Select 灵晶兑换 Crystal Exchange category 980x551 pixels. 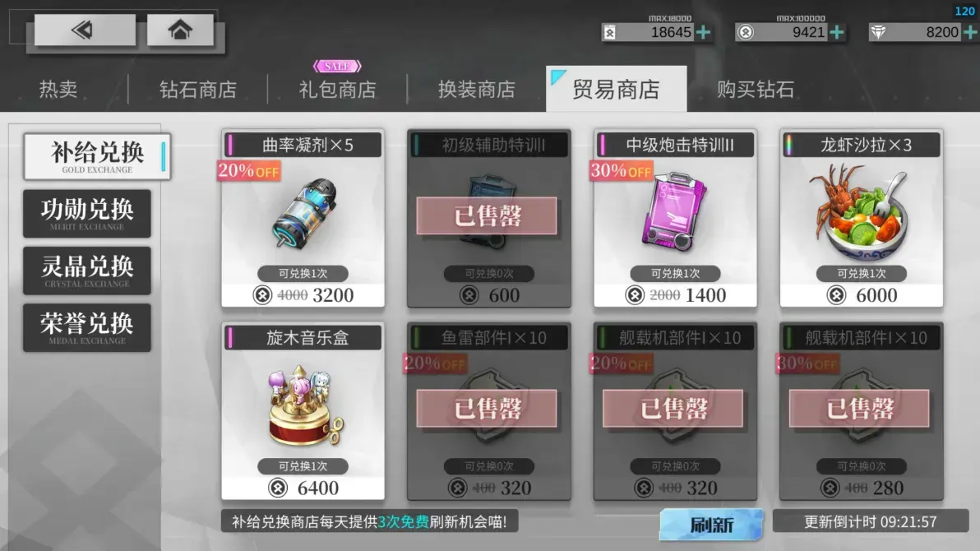(x=87, y=271)
